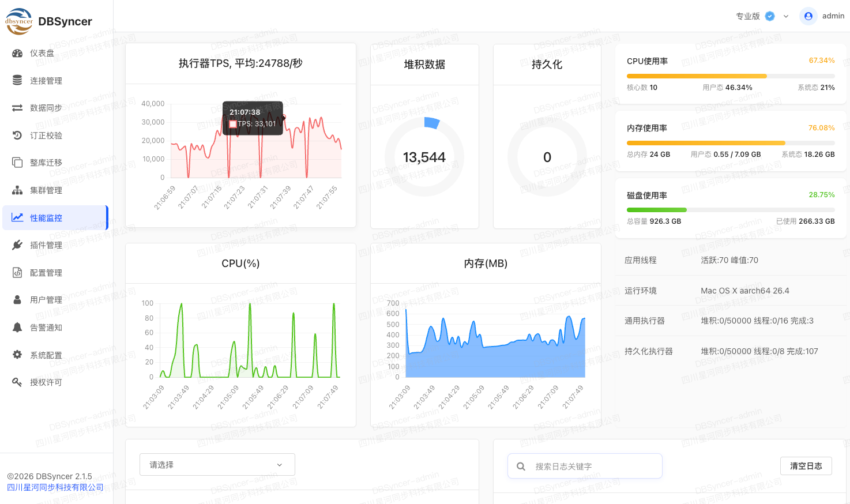Click the 活跃:70 峰值:70 thread value

click(x=729, y=260)
